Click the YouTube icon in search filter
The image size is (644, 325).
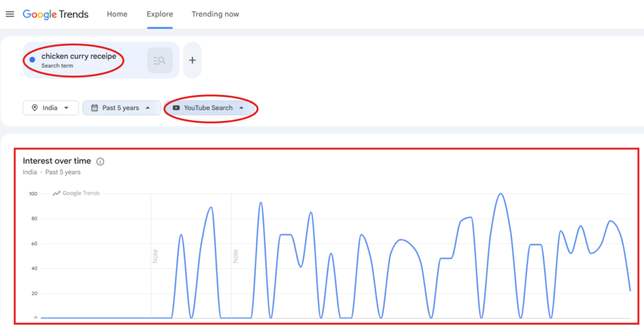pyautogui.click(x=176, y=108)
